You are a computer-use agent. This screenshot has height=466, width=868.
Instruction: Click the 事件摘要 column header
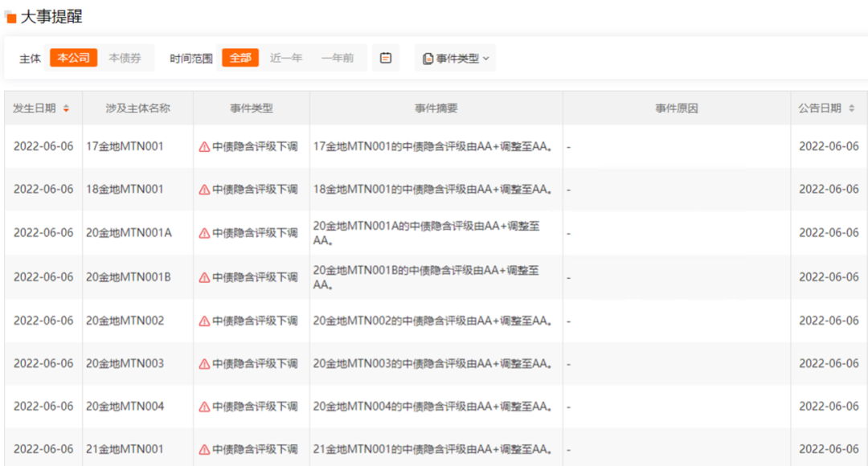pos(436,108)
